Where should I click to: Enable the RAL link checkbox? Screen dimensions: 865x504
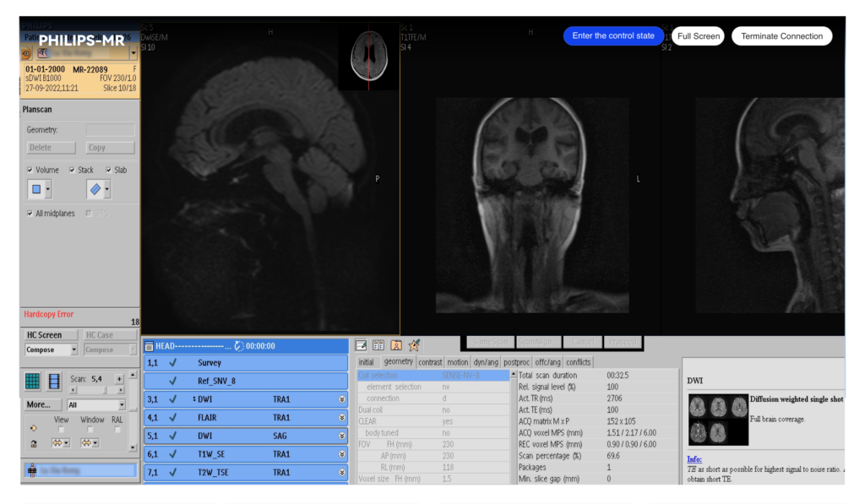[x=117, y=430]
